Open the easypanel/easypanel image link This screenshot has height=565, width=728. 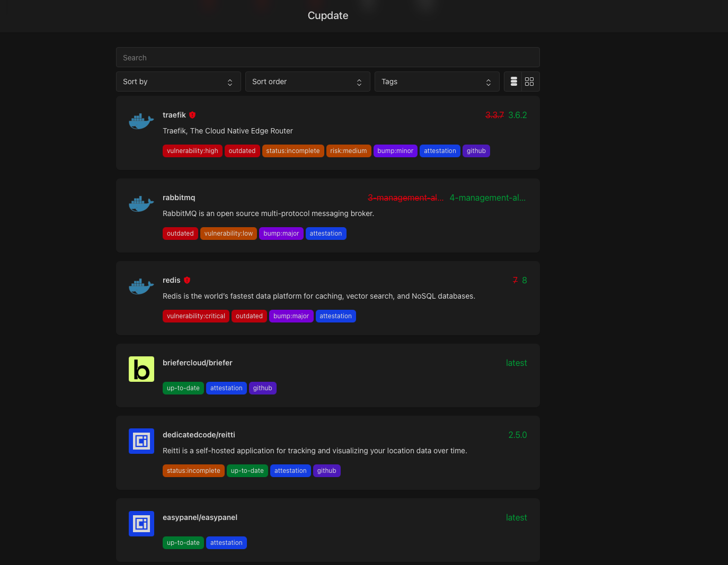click(x=200, y=517)
